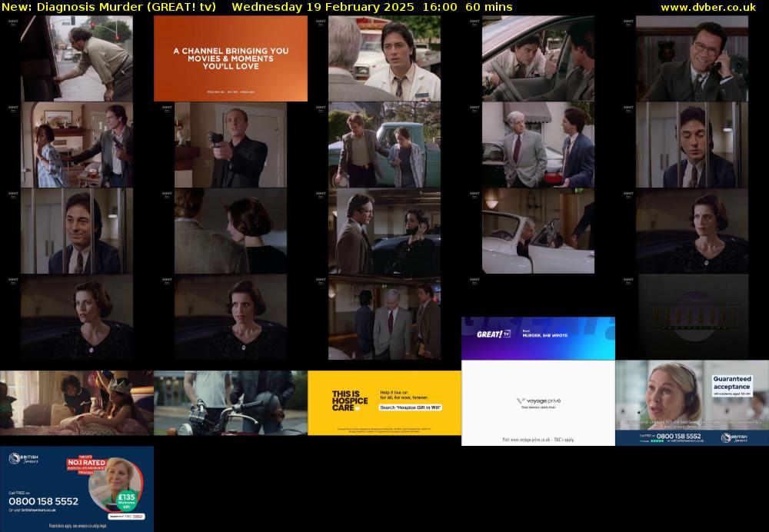The width and height of the screenshot is (769, 532).
Task: Select the yellow 'This is Hospice Care' advert
Action: (x=384, y=403)
